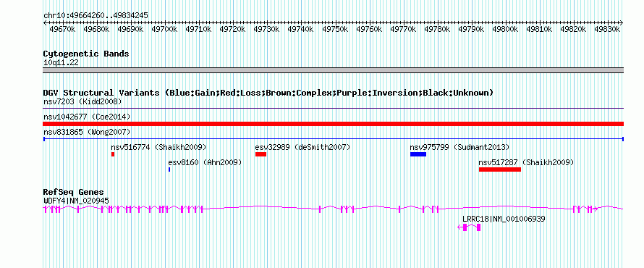
Task: Select the small red nsv516774 loss block
Action: click(113, 154)
